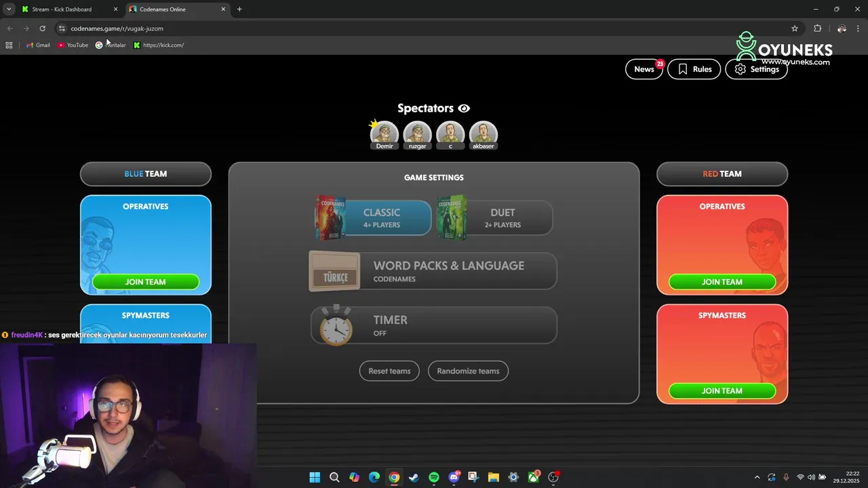Click the stopwatch timer icon
The image size is (868, 488).
(x=336, y=326)
